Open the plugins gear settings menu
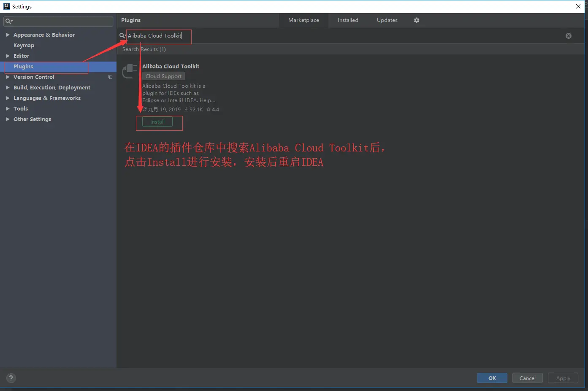588x391 pixels. coord(417,20)
